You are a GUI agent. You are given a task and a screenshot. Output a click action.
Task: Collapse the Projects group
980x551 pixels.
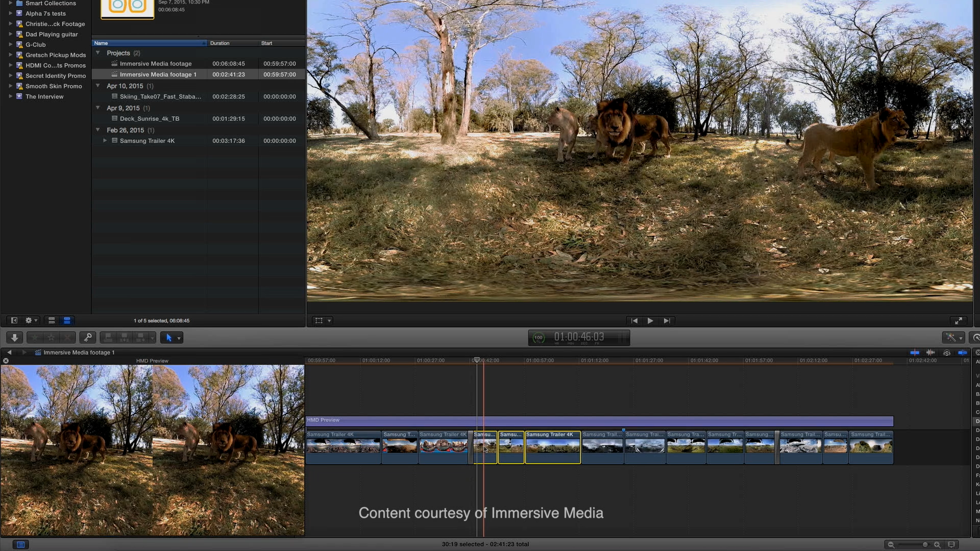pos(98,53)
